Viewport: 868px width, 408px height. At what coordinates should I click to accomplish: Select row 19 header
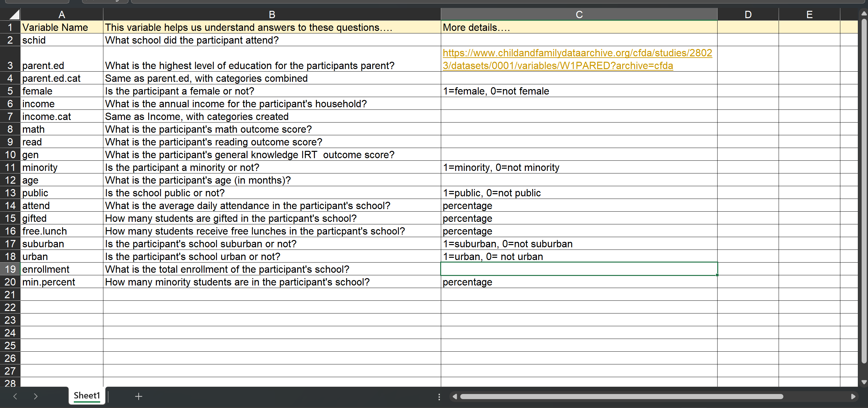(x=10, y=269)
